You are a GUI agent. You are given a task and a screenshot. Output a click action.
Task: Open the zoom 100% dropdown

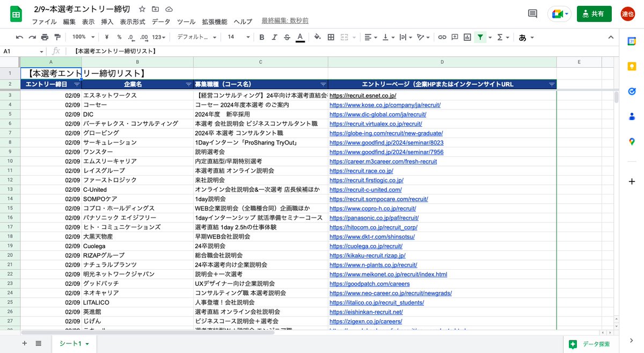pos(83,37)
